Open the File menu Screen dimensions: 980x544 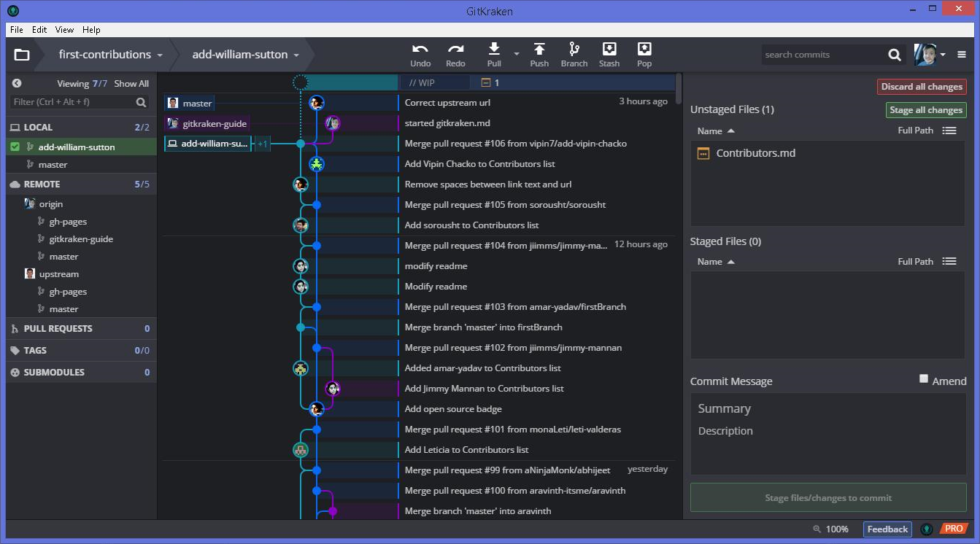(x=17, y=30)
